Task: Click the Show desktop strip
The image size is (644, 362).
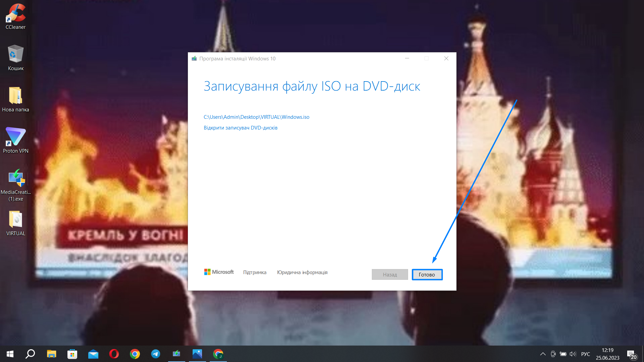Action: pos(643,354)
